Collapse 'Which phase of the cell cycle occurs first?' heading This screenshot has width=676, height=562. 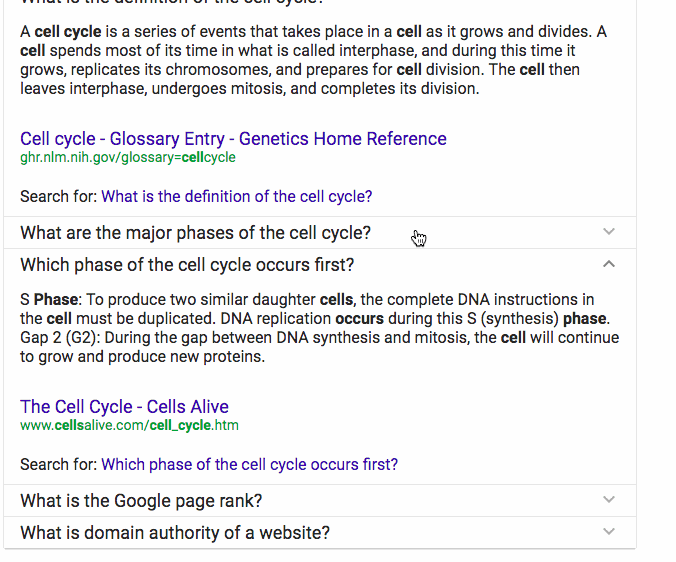[187, 265]
